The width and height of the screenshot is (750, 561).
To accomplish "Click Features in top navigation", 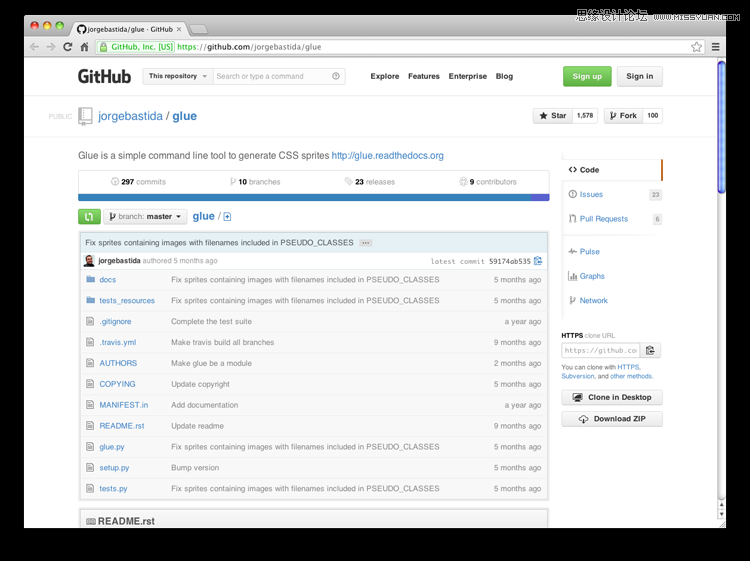I will (424, 76).
